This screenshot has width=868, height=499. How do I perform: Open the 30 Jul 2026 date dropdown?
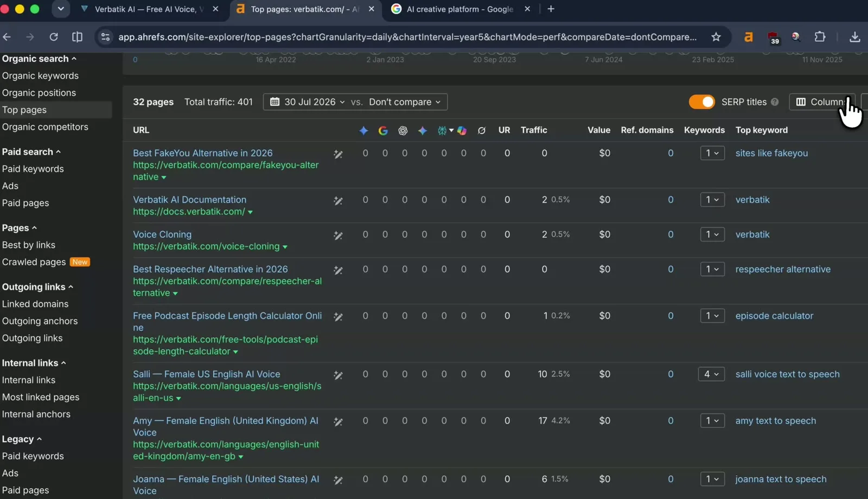click(307, 102)
